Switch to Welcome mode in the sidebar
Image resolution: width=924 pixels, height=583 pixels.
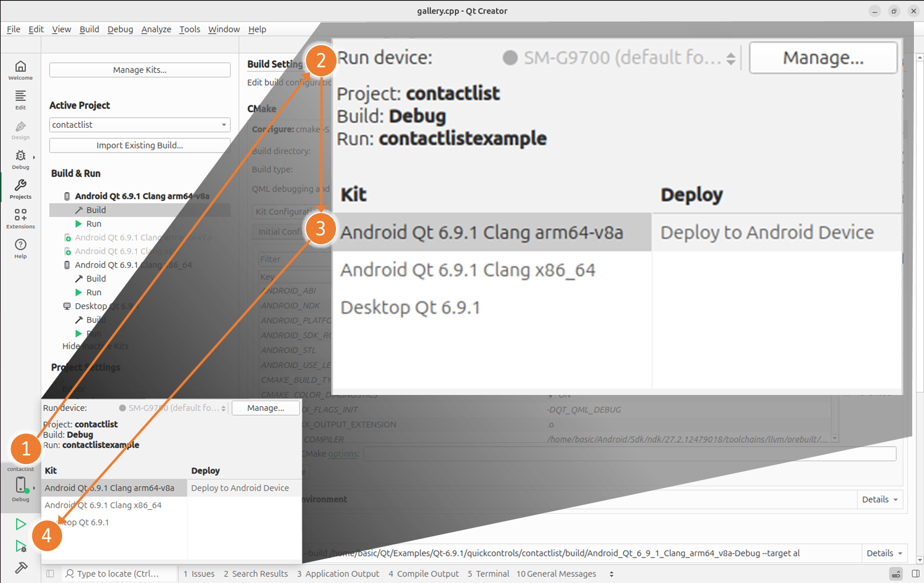[x=20, y=70]
